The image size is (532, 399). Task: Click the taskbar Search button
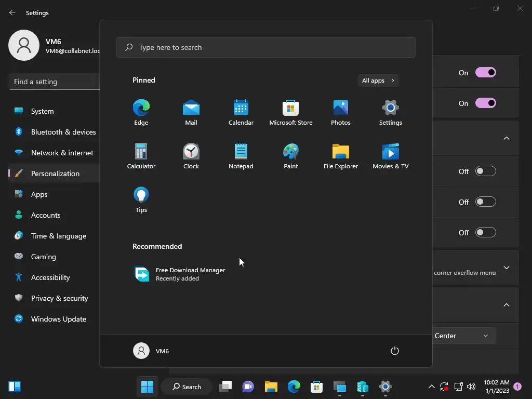[x=187, y=387]
